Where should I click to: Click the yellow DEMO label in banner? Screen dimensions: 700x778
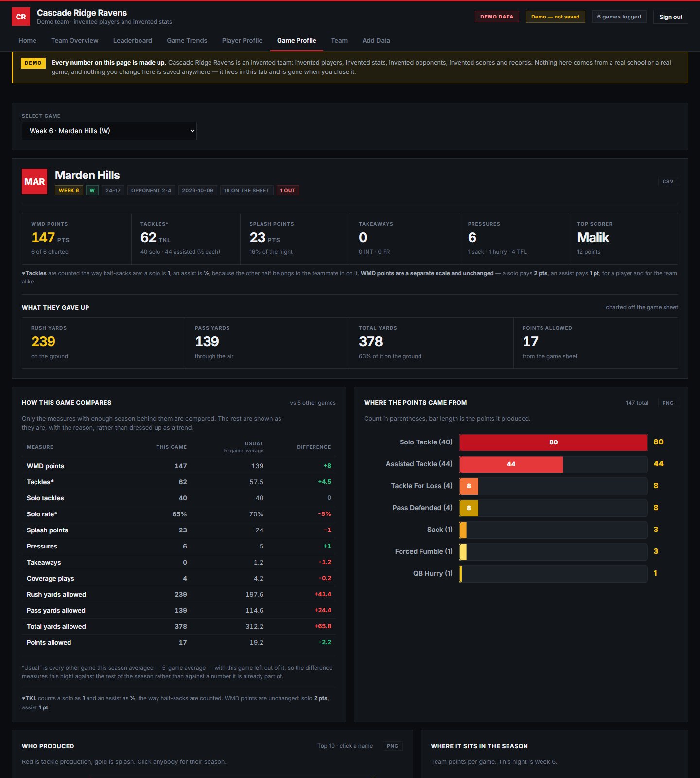click(33, 63)
